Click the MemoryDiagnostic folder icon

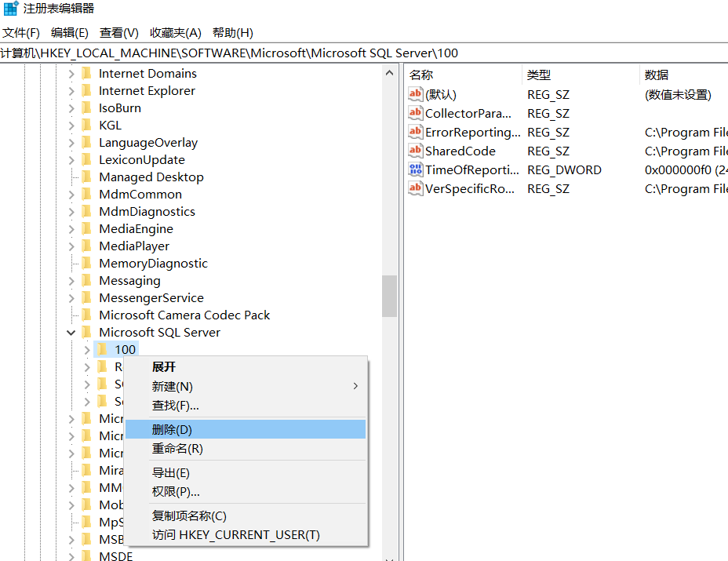(x=86, y=264)
